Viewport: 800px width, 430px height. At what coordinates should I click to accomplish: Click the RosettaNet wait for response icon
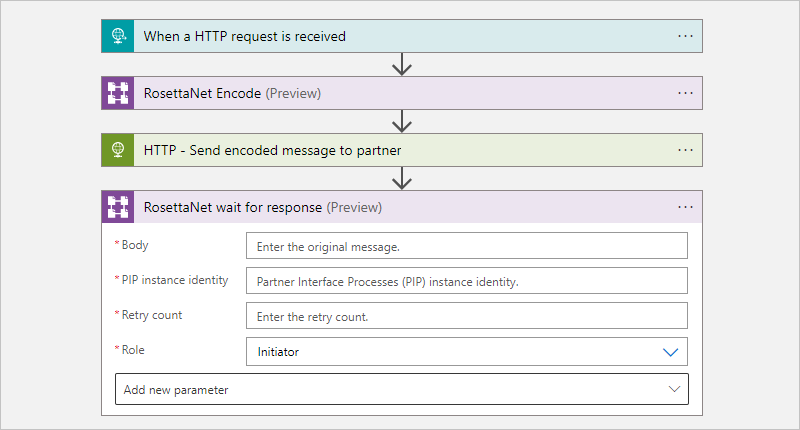[118, 207]
